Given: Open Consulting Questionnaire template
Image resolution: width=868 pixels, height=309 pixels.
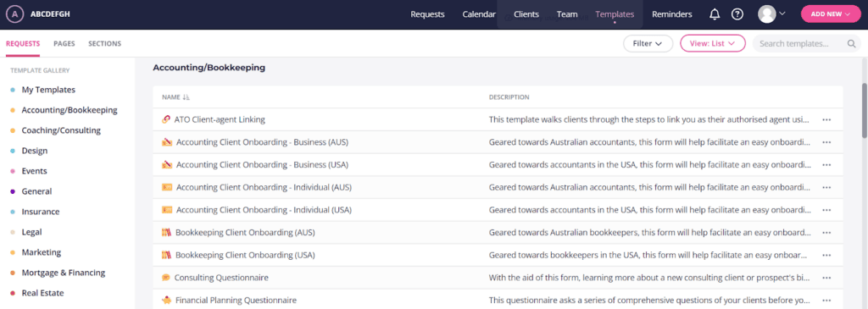Looking at the screenshot, I should (221, 278).
